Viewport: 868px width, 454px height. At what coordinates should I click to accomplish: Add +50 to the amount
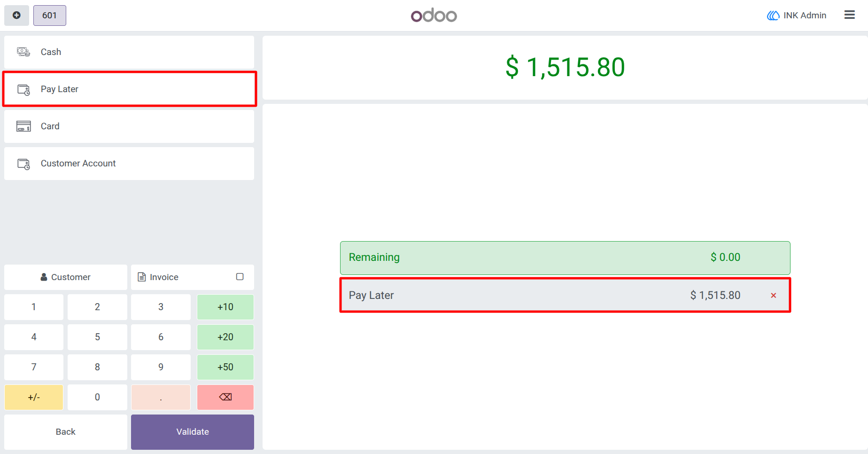(x=225, y=367)
